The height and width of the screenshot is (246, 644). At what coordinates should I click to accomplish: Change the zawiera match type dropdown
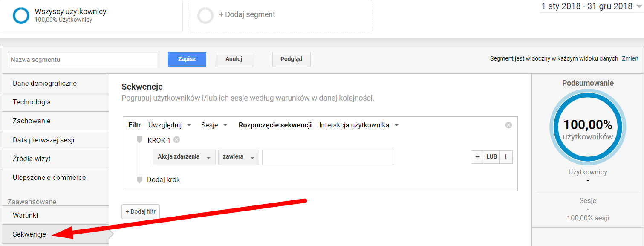point(238,157)
